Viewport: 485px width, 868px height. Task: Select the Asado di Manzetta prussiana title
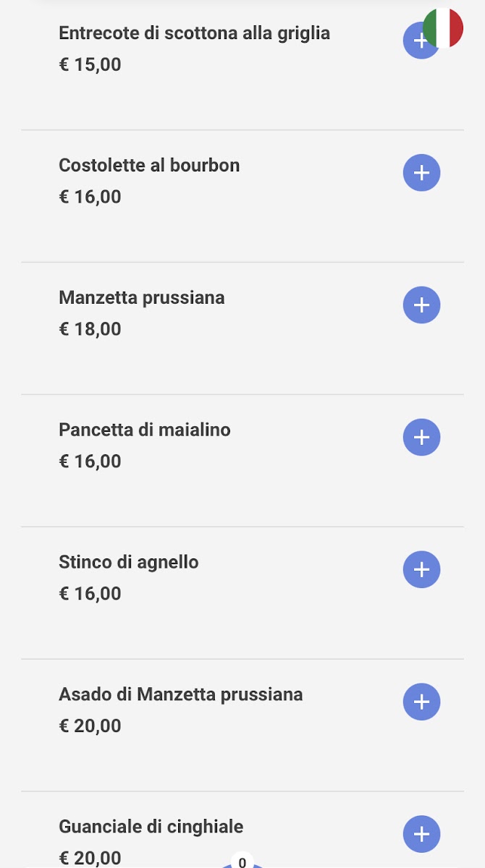[x=181, y=695]
